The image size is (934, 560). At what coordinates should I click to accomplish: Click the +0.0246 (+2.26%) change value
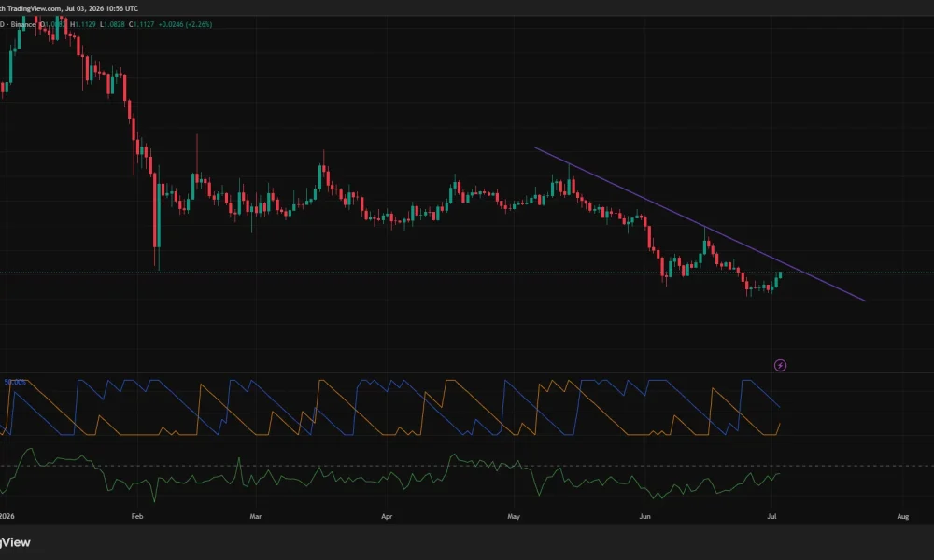(x=185, y=24)
